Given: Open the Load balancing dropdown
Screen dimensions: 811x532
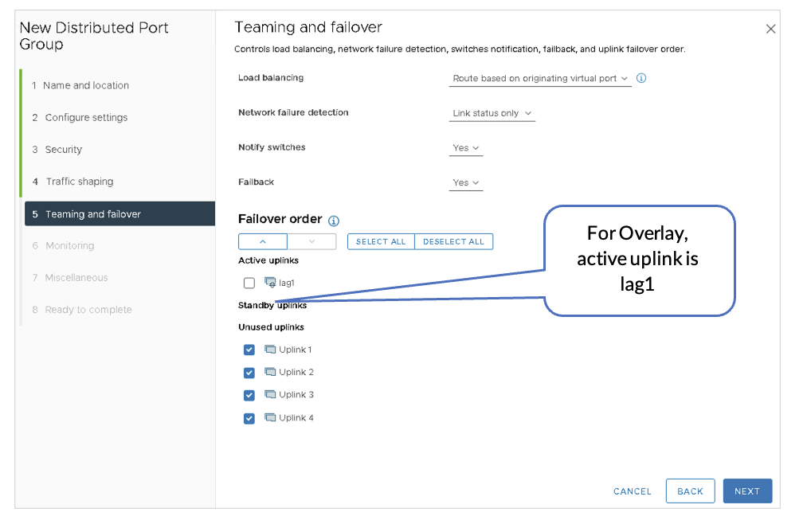Looking at the screenshot, I should (x=540, y=79).
